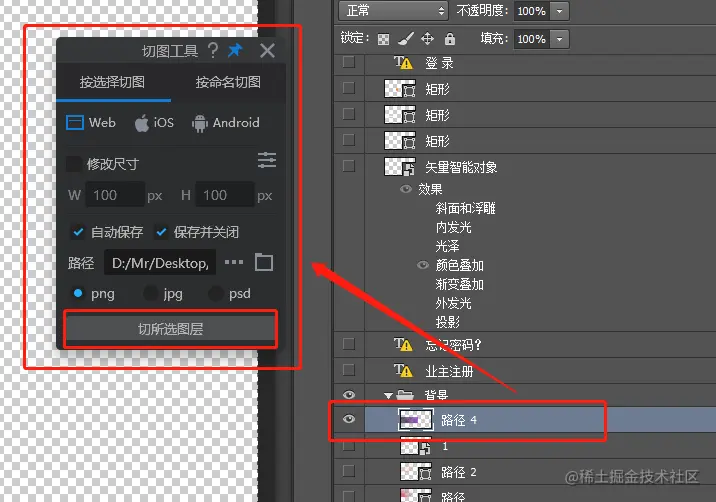Toggle the 颜色叠加 effect eye icon
716x502 pixels.
[x=423, y=265]
